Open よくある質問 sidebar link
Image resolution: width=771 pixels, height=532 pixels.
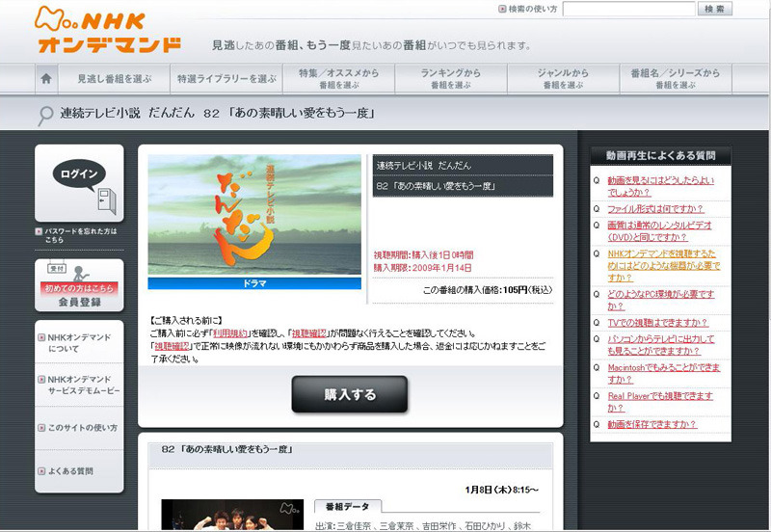70,471
